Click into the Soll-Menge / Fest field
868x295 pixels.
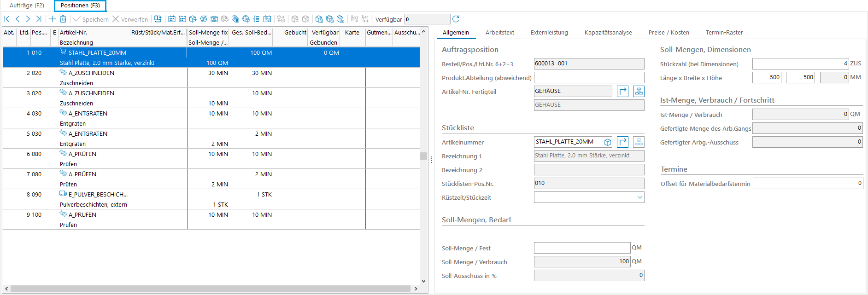(581, 248)
